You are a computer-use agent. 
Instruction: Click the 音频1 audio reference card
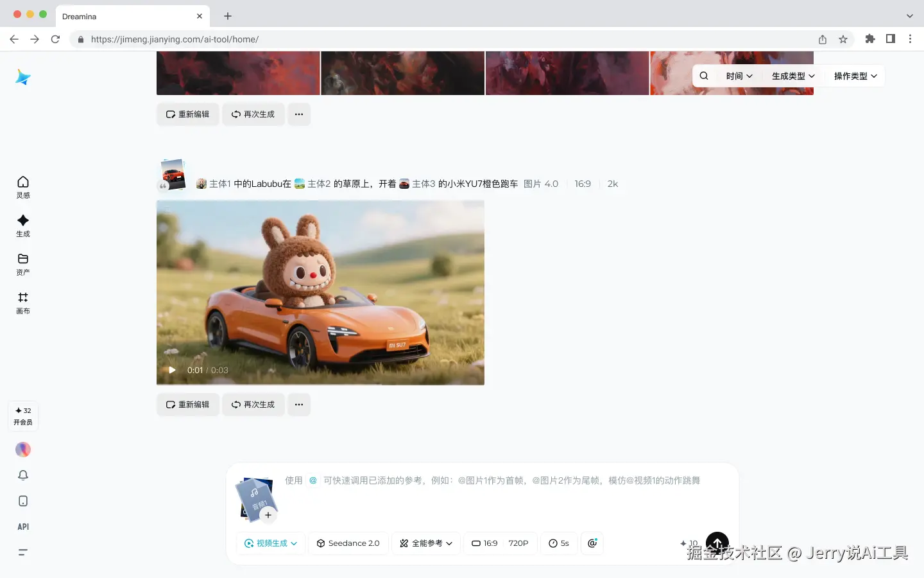click(x=255, y=498)
